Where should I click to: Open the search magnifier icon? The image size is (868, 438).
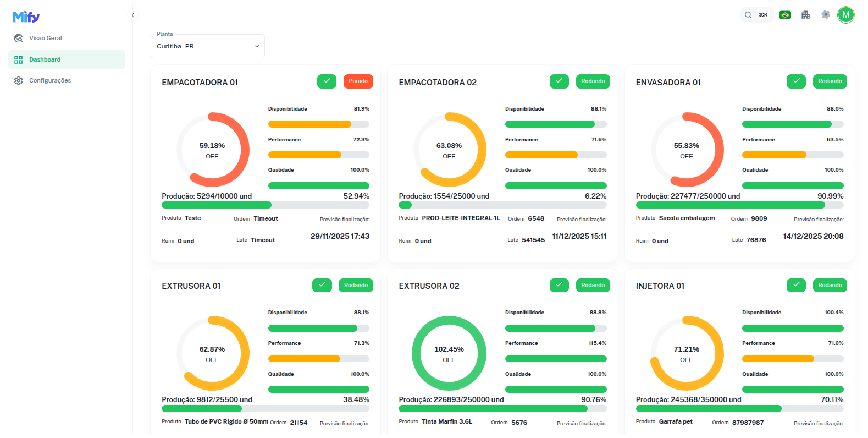(x=748, y=15)
